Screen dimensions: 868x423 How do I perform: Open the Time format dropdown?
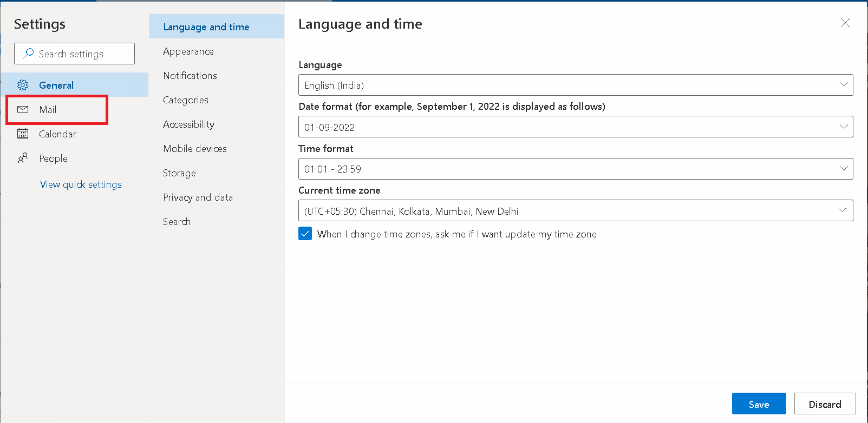pyautogui.click(x=576, y=169)
